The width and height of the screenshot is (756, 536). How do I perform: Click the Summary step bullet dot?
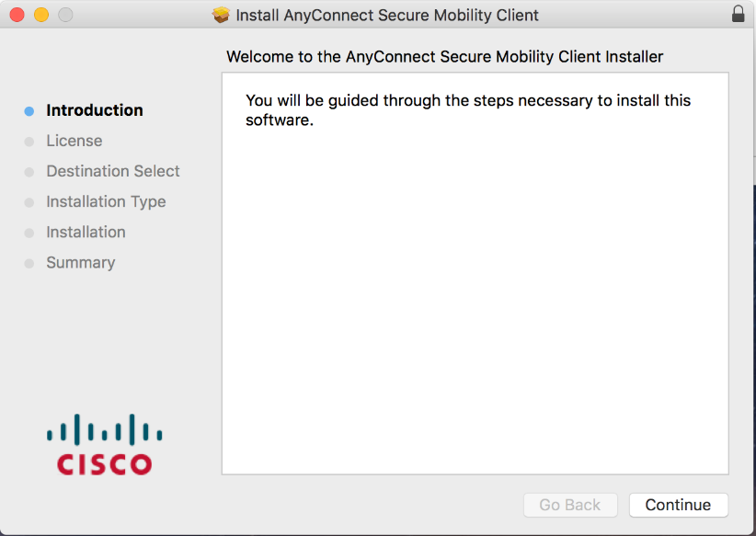(29, 264)
